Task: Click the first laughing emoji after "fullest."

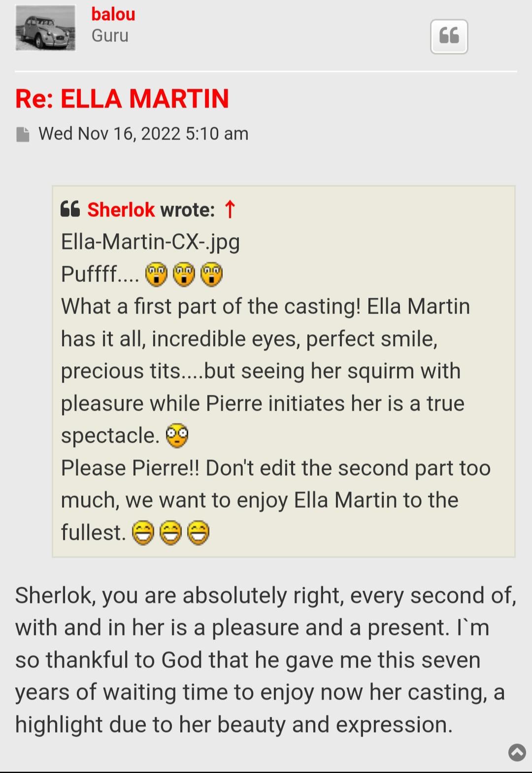Action: pos(143,533)
